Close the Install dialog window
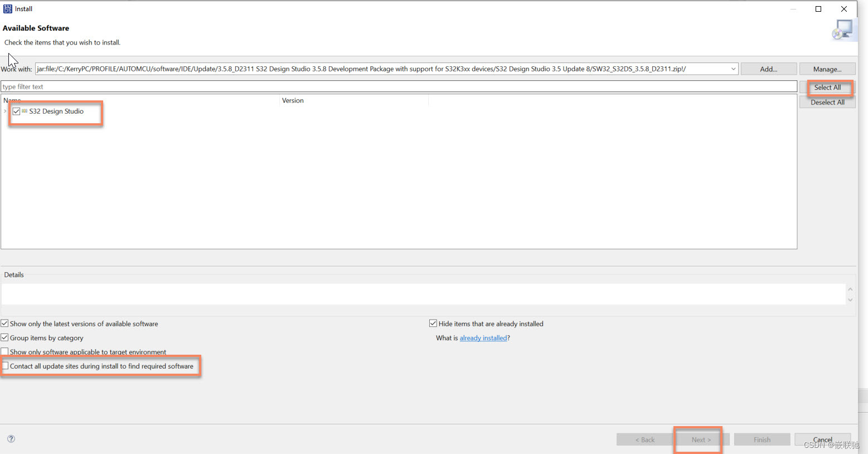The image size is (868, 454). point(844,9)
